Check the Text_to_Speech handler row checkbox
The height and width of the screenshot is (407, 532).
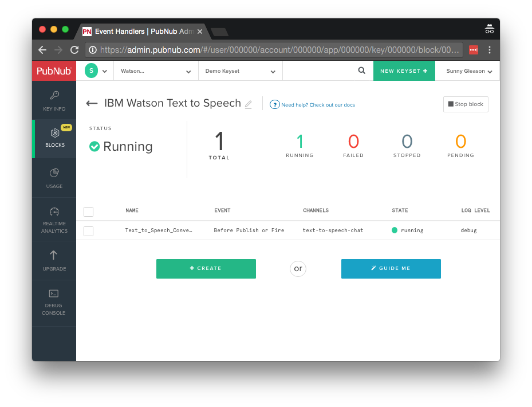pos(88,231)
